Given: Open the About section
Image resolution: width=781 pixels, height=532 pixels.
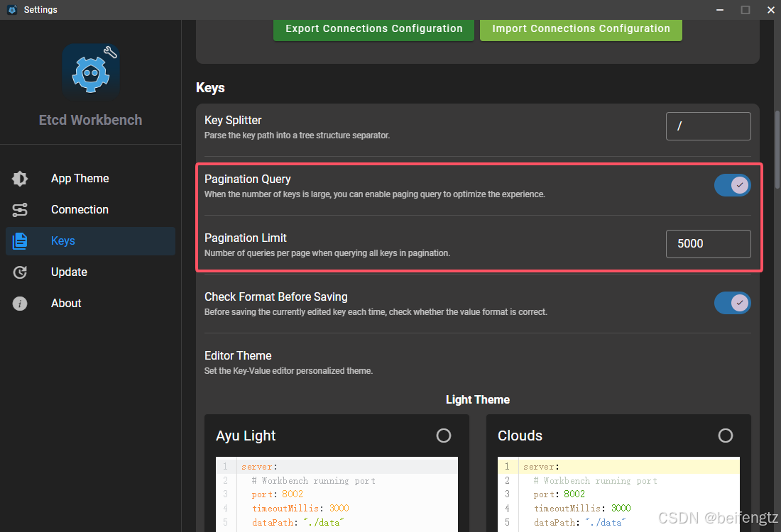Looking at the screenshot, I should pyautogui.click(x=90, y=304).
